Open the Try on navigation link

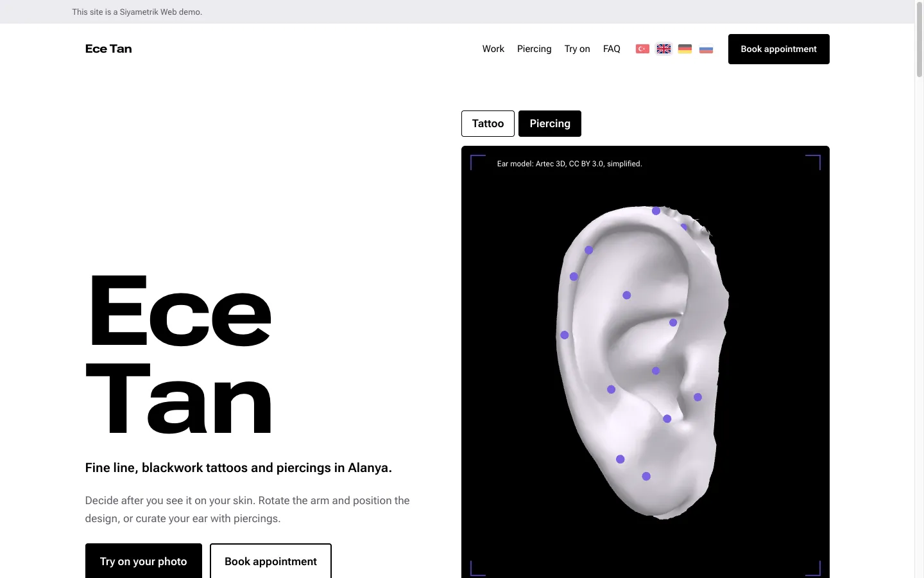click(x=577, y=49)
